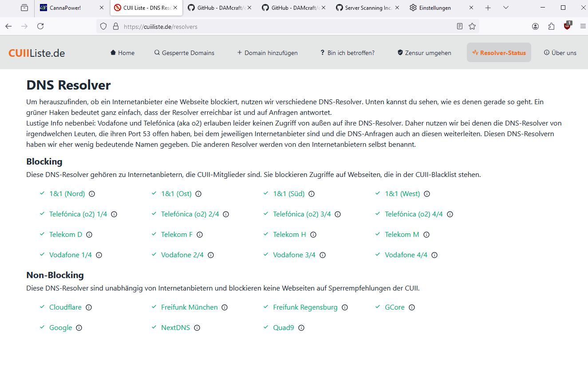Click the info icon next to Quad9

(x=301, y=328)
